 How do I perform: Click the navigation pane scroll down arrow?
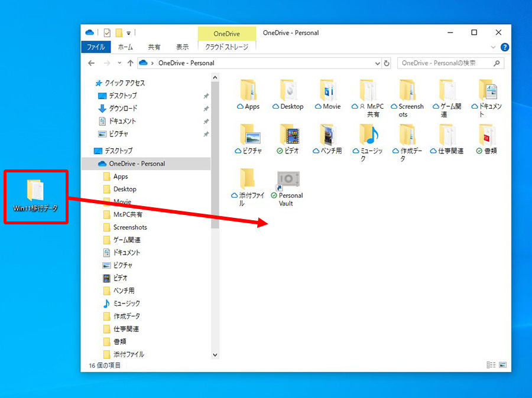215,355
